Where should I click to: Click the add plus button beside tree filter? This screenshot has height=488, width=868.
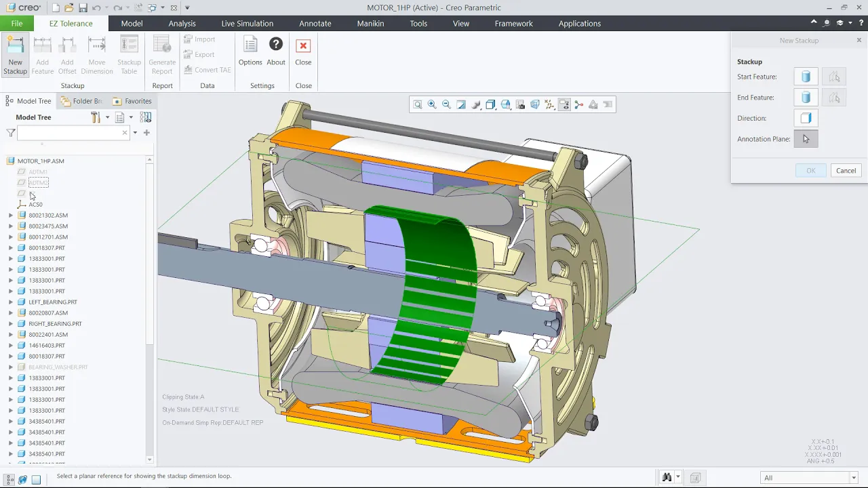(x=146, y=133)
